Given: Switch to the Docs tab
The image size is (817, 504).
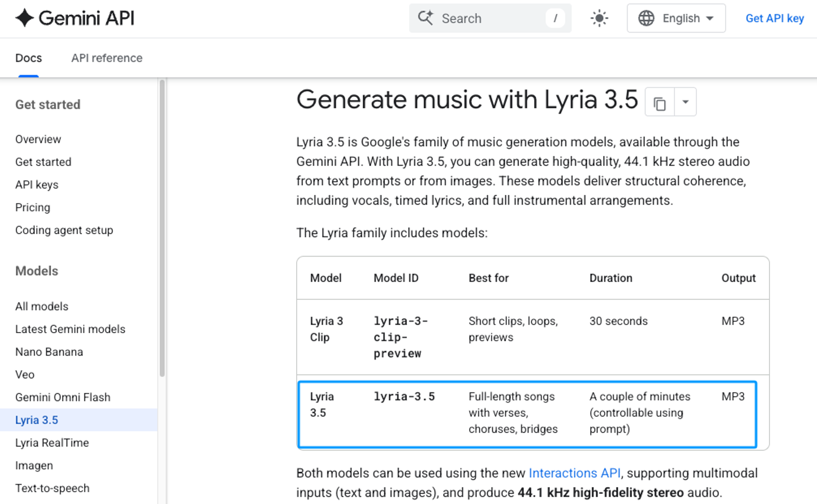Looking at the screenshot, I should tap(29, 58).
